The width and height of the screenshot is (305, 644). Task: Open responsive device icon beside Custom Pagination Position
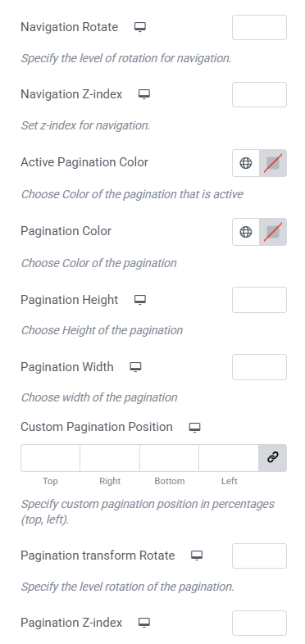pos(194,427)
